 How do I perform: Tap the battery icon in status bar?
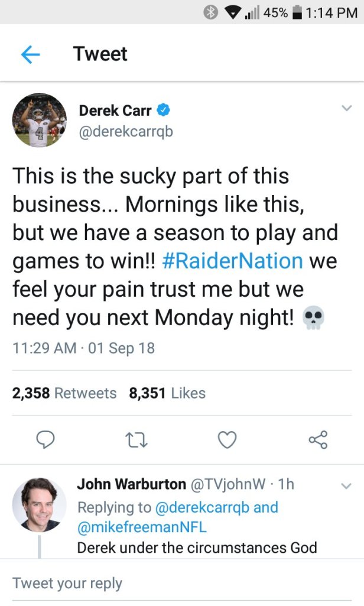click(298, 12)
